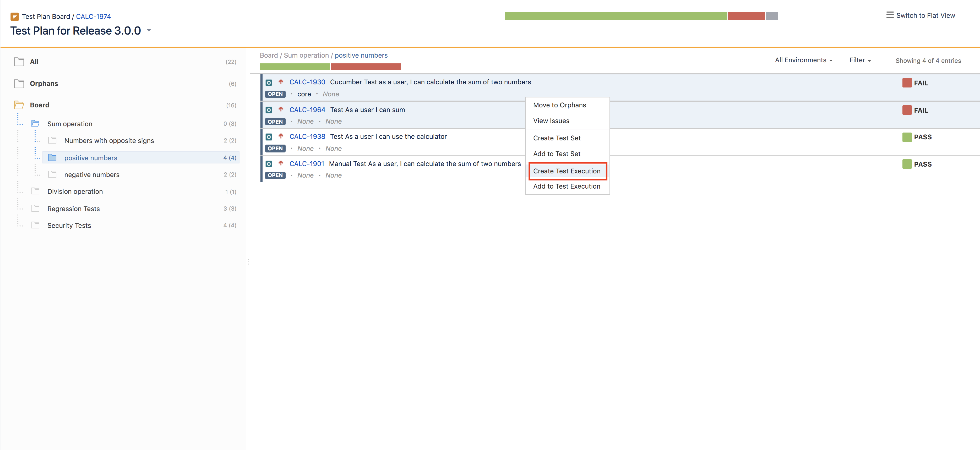Click the Orphans folder icon
The height and width of the screenshot is (450, 980).
click(x=19, y=84)
